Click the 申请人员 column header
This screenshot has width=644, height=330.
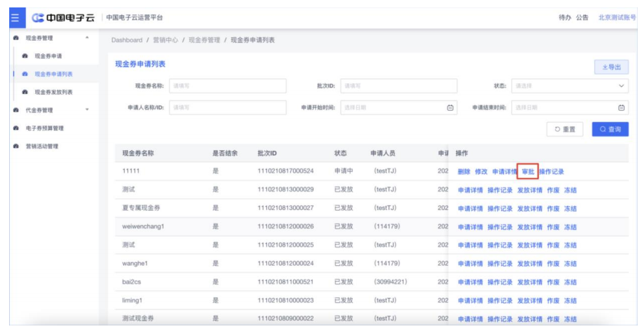click(x=383, y=153)
